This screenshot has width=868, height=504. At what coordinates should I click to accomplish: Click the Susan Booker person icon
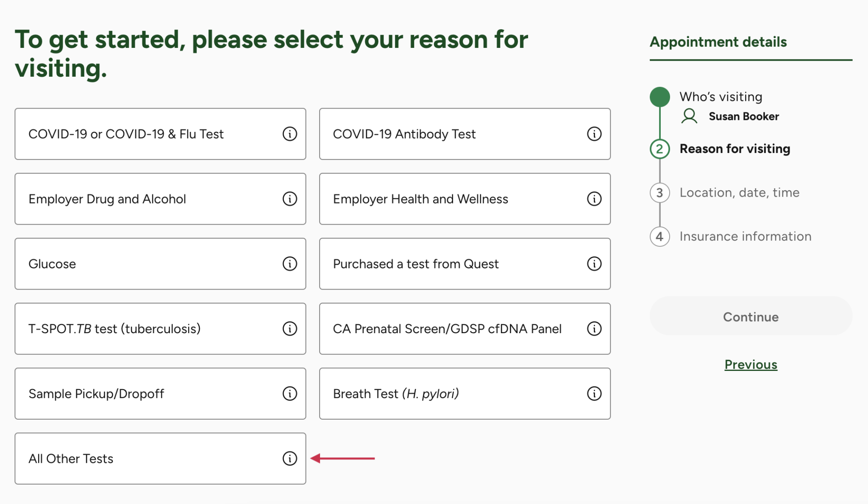coord(689,115)
